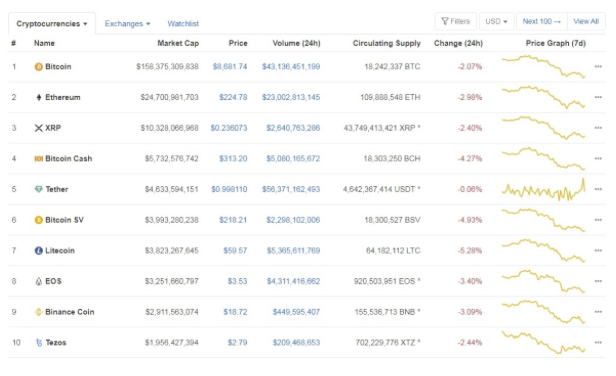Go to Next 100 coins
The width and height of the screenshot is (616, 376).
542,21
